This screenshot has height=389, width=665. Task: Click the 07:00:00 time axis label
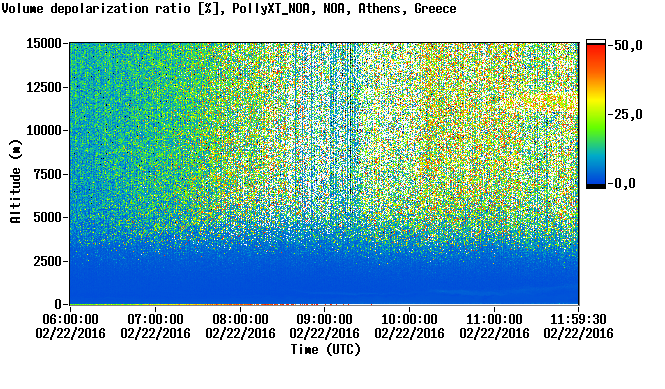coord(156,319)
